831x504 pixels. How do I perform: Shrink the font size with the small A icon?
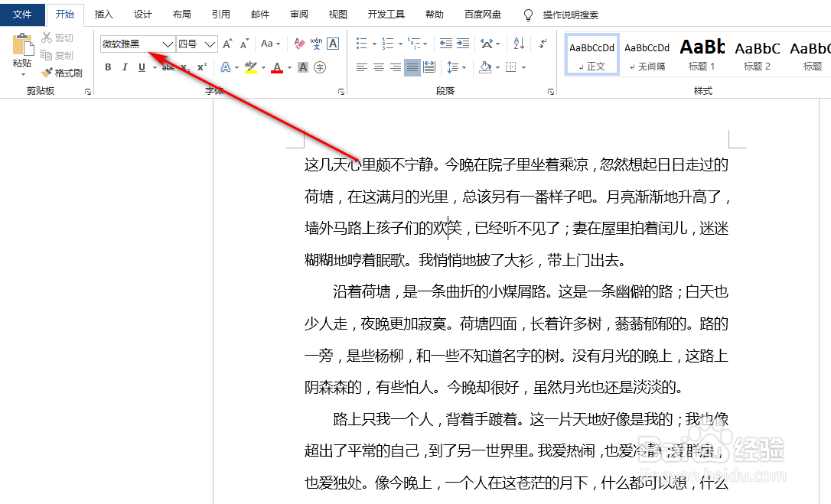click(x=244, y=44)
